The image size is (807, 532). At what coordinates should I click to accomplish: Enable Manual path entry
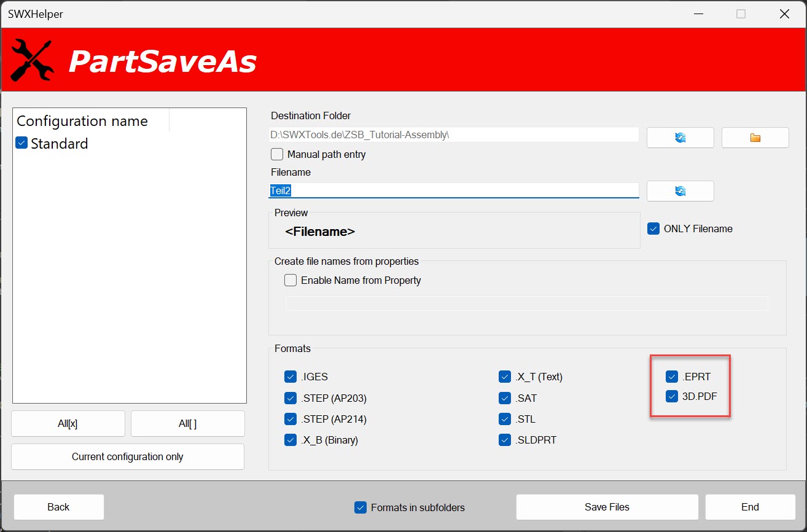(x=276, y=154)
